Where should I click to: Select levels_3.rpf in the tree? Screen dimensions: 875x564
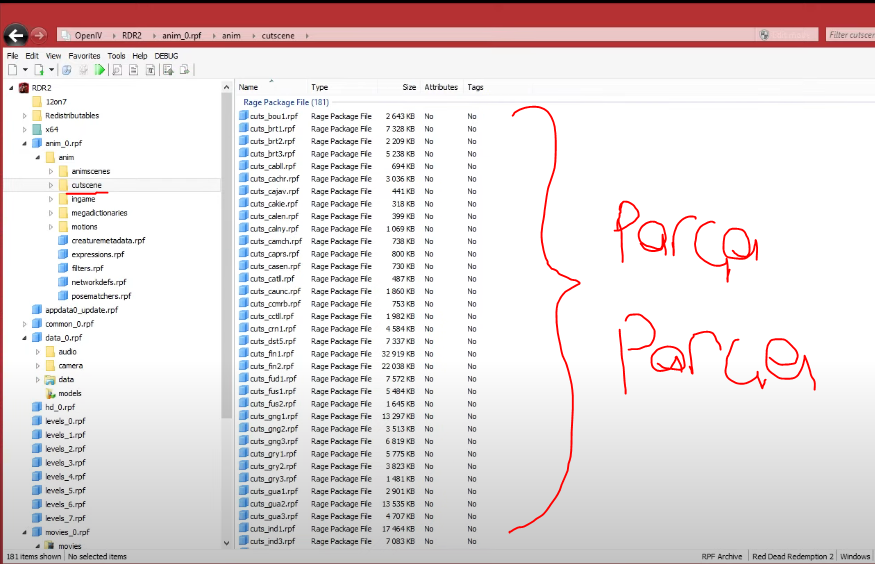65,462
